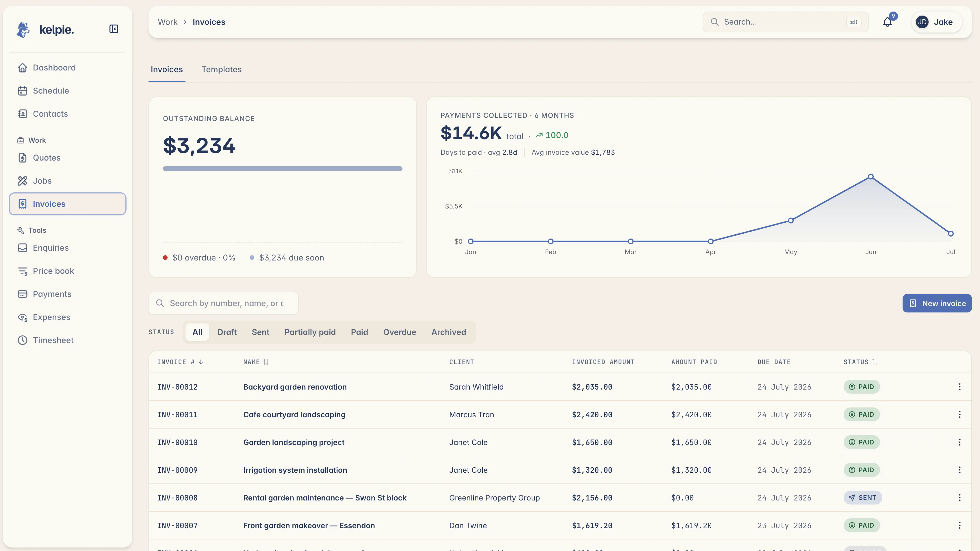Create a New invoice
Screen dimensions: 980x551
coord(937,303)
